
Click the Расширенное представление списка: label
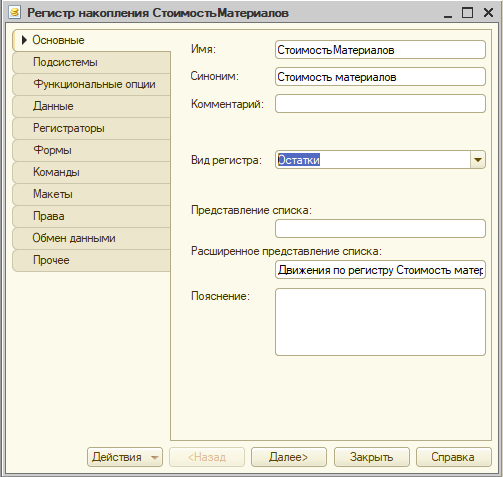(286, 251)
